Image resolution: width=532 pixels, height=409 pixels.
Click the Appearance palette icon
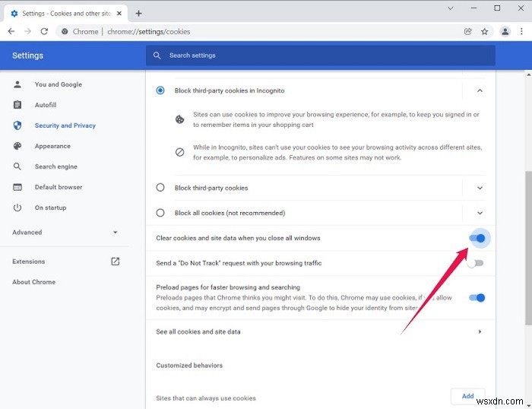pos(17,146)
